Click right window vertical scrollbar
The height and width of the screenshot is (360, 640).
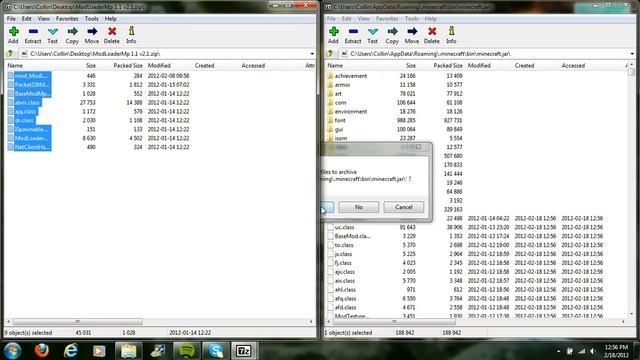pyautogui.click(x=632, y=190)
